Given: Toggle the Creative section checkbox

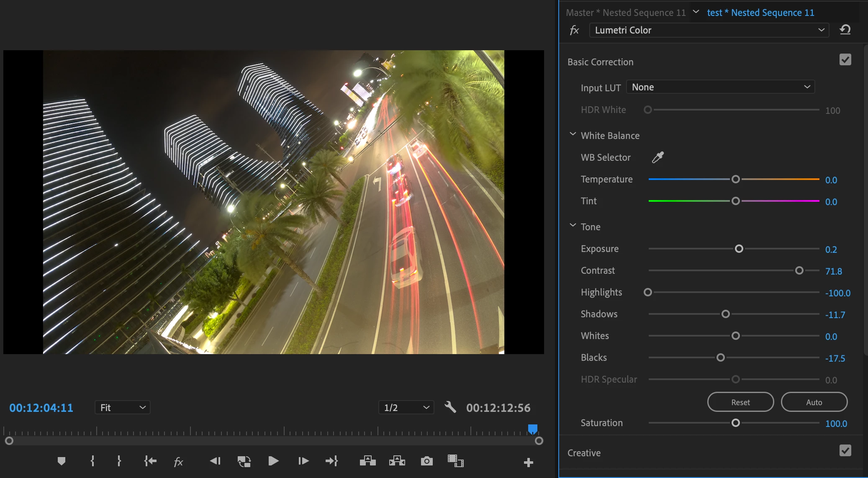Looking at the screenshot, I should (x=845, y=451).
